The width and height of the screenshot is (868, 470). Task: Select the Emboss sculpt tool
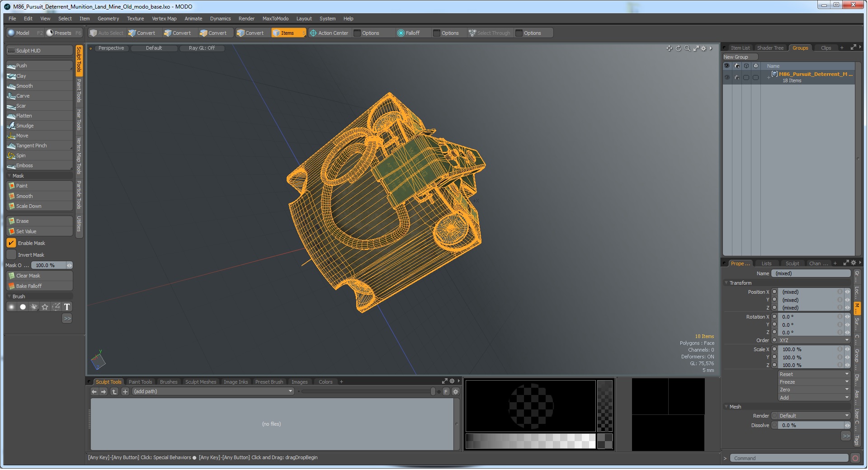(x=39, y=165)
